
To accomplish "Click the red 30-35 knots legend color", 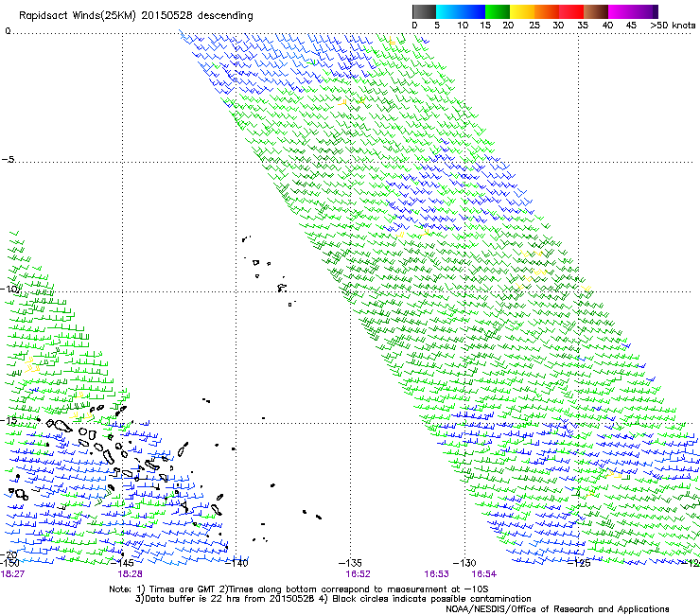I will 571,11.
